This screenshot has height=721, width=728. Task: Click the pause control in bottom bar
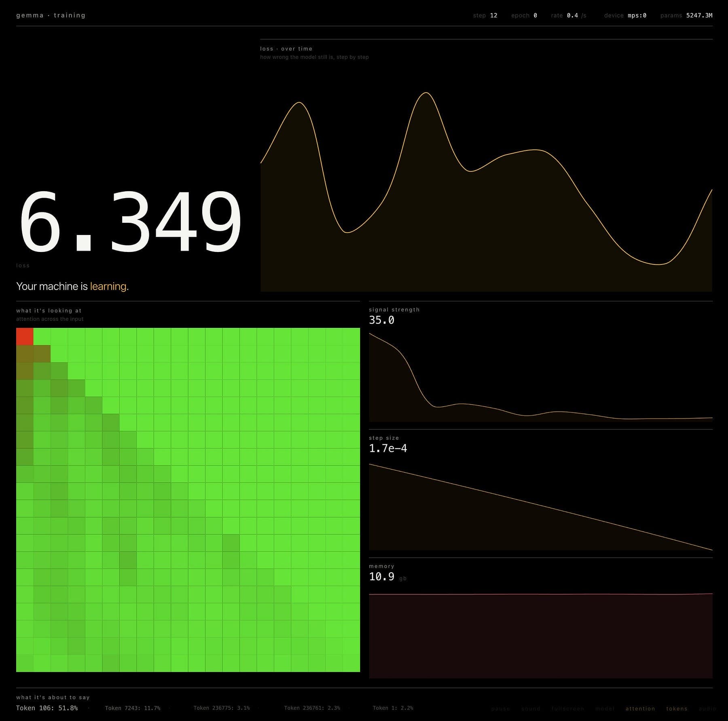500,708
